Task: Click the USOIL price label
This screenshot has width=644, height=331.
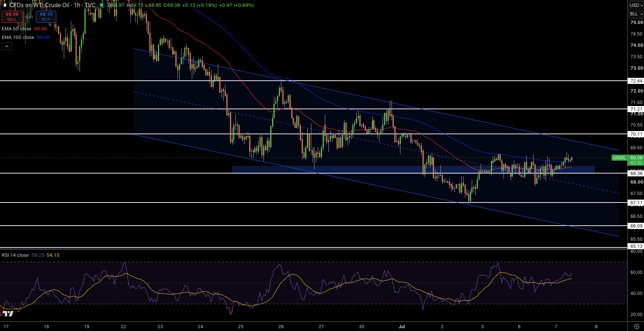Action: click(619, 157)
